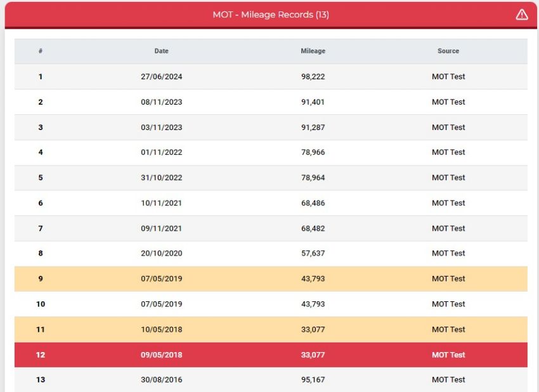Click the Mileage column header
The height and width of the screenshot is (392, 539).
pyautogui.click(x=313, y=51)
